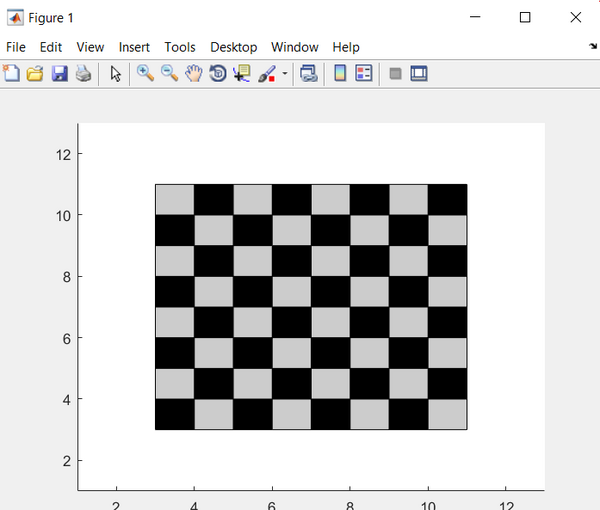The image size is (600, 510).
Task: Open the Desktop menu
Action: click(x=233, y=47)
